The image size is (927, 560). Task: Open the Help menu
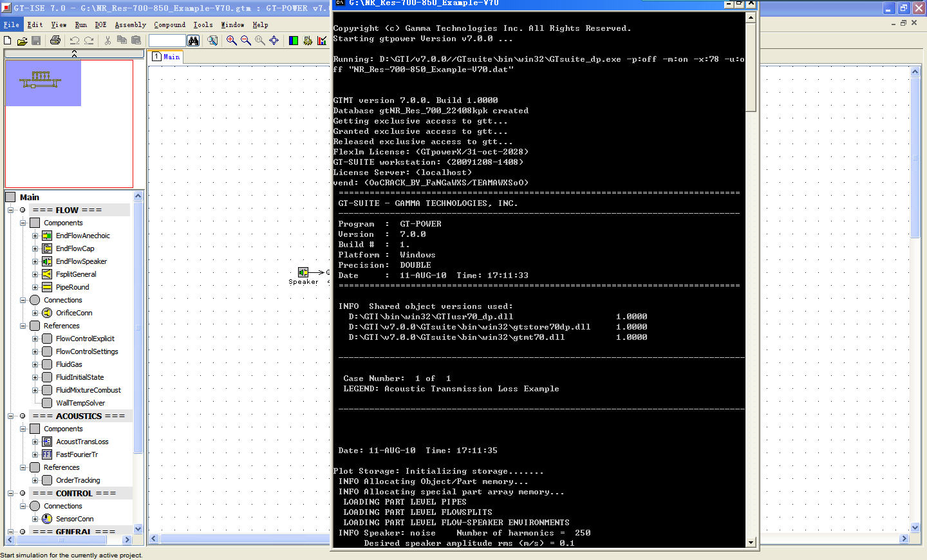260,24
